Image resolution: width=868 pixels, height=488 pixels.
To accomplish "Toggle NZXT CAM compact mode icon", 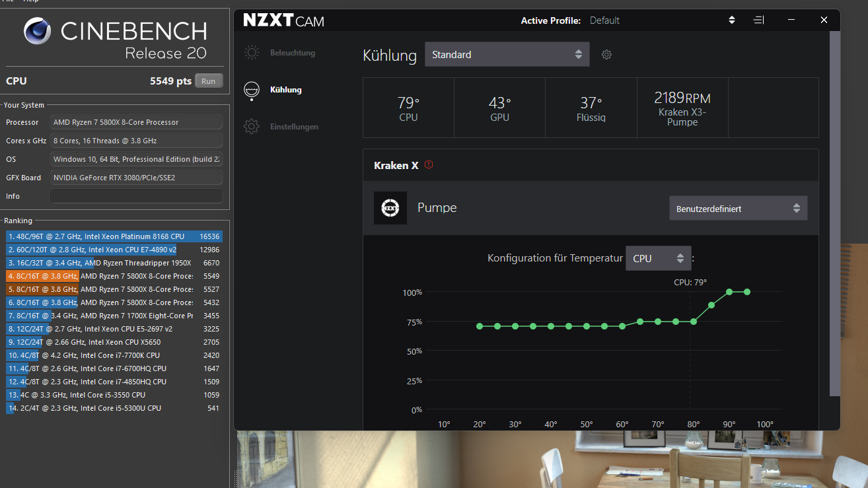I will [758, 20].
